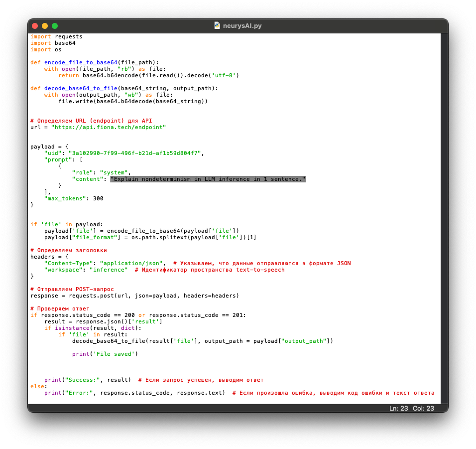Click the print('File saved') statement
This screenshot has width=476, height=449.
(x=105, y=354)
